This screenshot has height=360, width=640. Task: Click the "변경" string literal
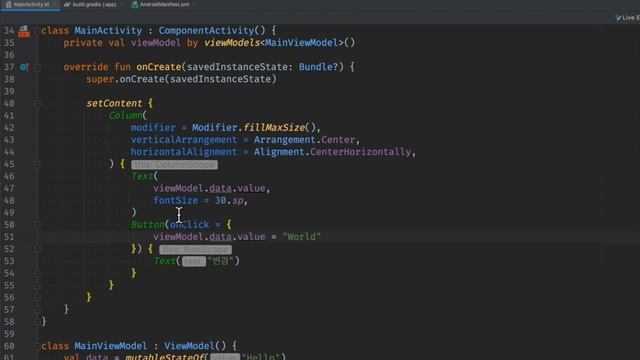click(220, 261)
